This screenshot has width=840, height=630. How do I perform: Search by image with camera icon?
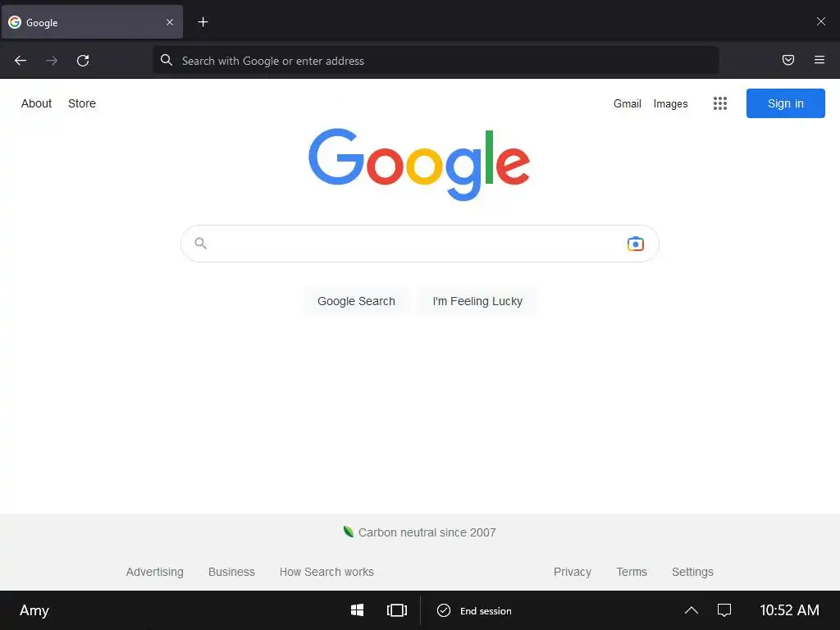point(636,244)
